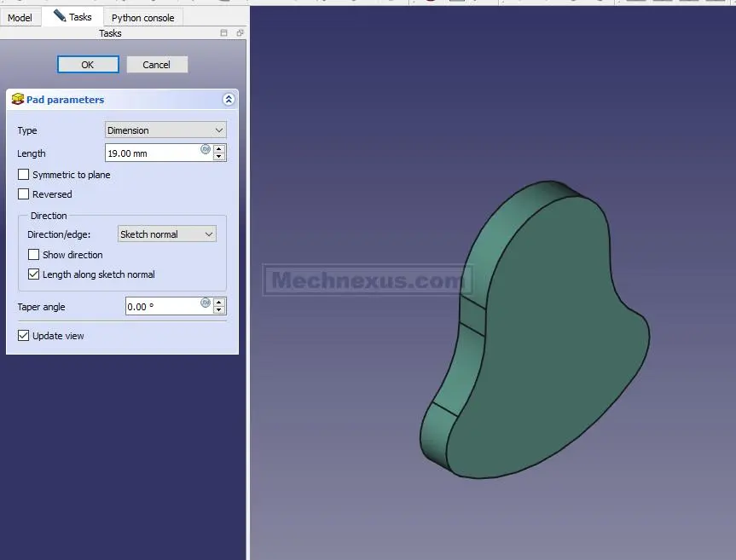Collapse the Pad parameters section

(229, 100)
